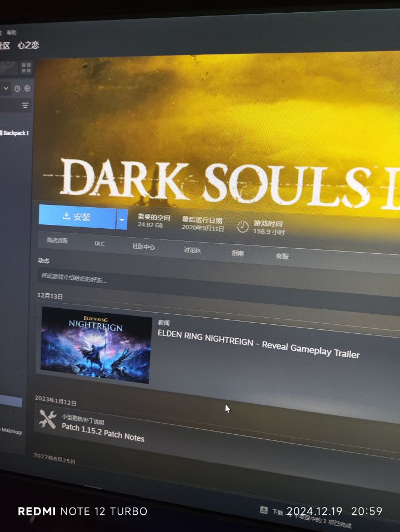Viewport: 400px width, 532px height.
Task: Click the 2023年1月12日 date label
Action: 56,400
